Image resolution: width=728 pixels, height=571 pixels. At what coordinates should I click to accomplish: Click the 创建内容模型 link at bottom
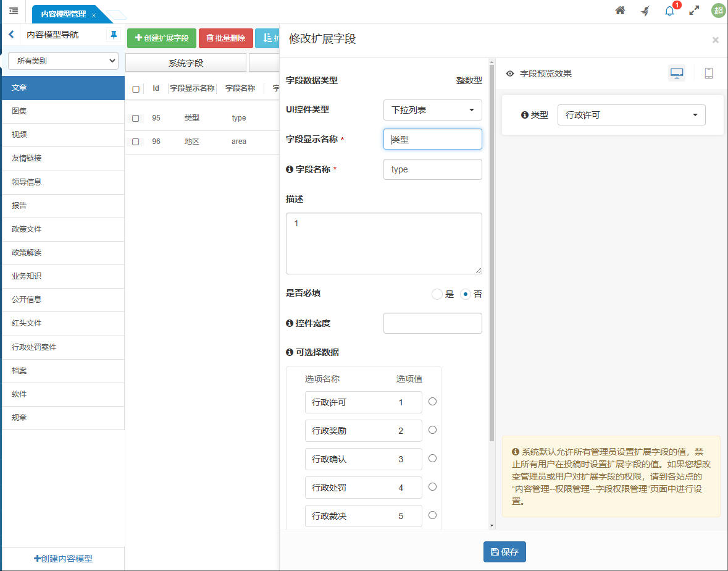click(62, 558)
